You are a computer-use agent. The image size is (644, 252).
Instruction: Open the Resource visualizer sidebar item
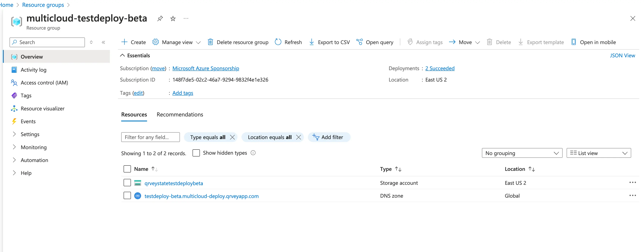click(43, 109)
